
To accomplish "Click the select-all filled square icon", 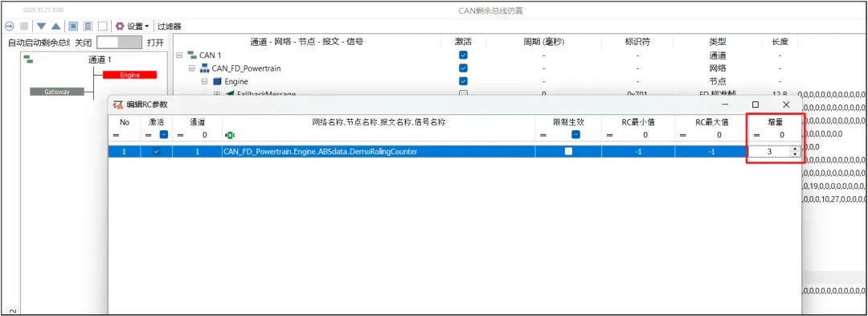I will coord(72,26).
